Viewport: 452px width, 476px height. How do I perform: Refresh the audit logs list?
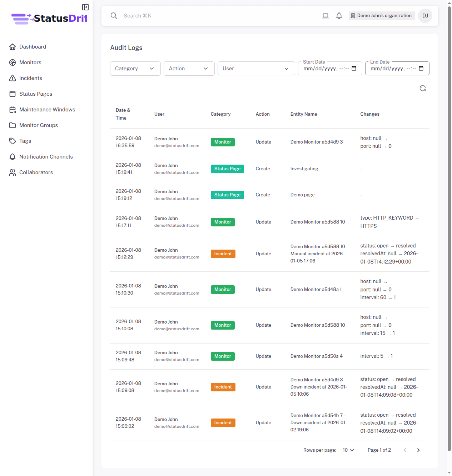422,88
